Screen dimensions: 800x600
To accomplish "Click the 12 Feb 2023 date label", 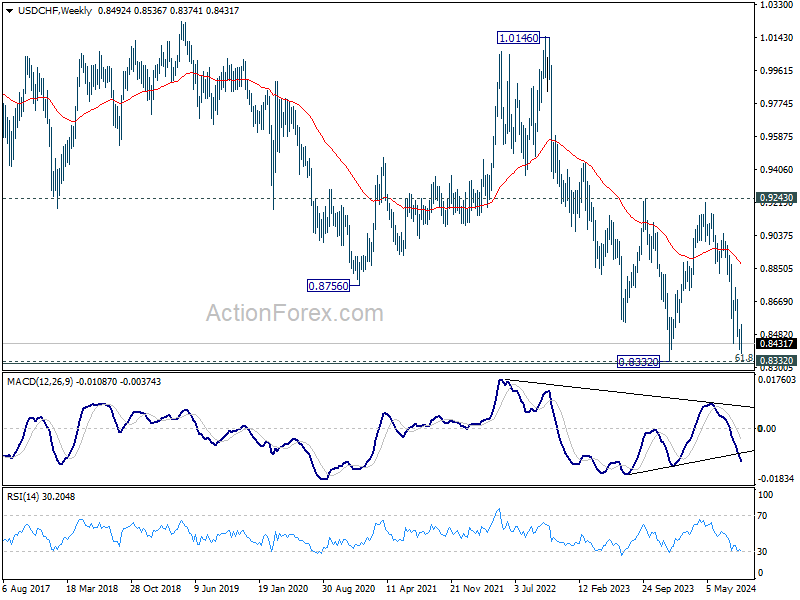I will pyautogui.click(x=605, y=589).
